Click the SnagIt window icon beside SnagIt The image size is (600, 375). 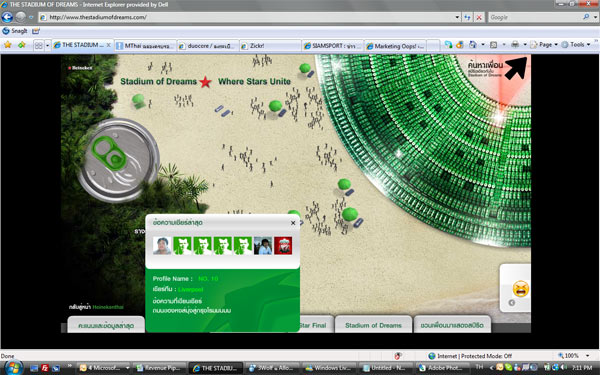point(36,31)
